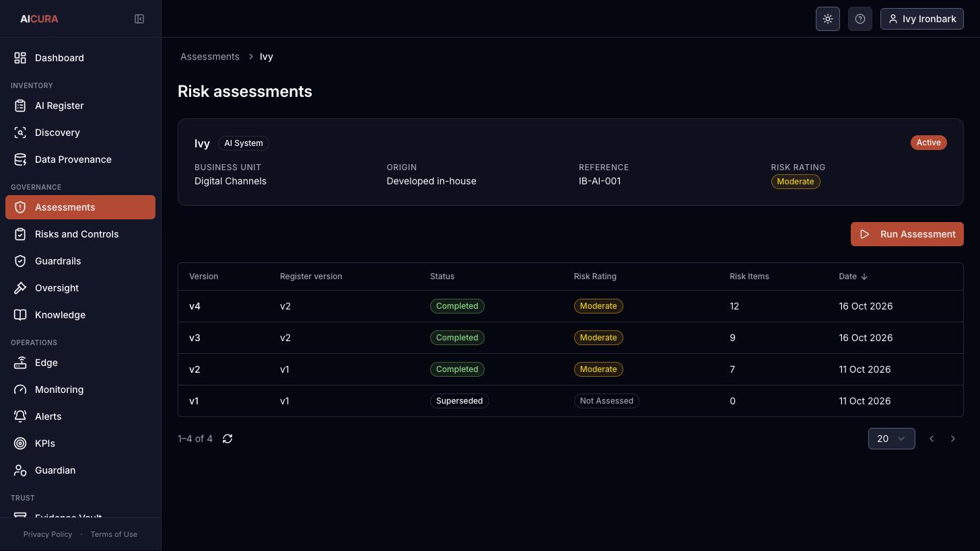Screen dimensions: 980x551
Task: Open the Privacy Policy link
Action: [48, 534]
